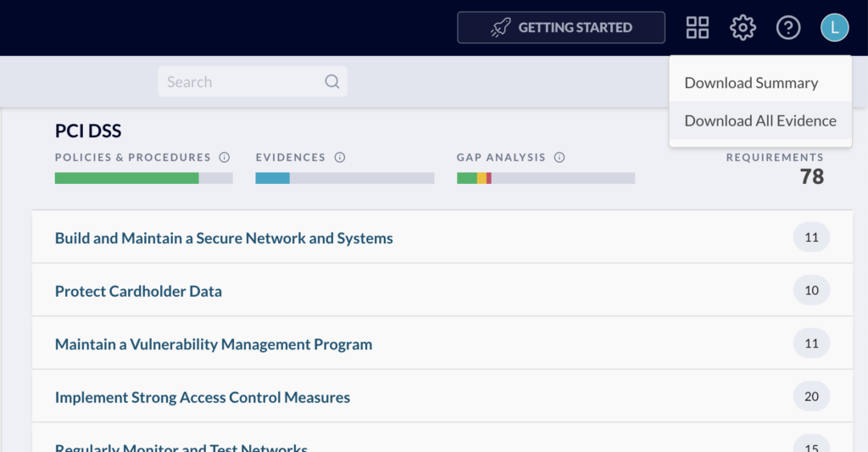Click the Getting Started button
The height and width of the screenshot is (452, 868).
(x=561, y=28)
